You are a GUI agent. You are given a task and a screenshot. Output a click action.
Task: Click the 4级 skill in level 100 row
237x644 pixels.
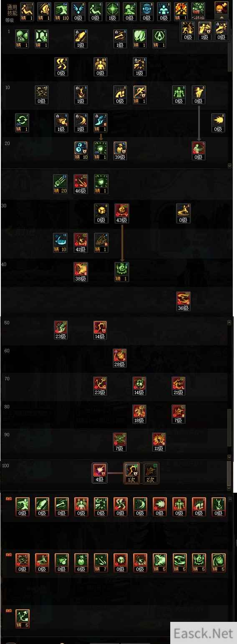100,473
